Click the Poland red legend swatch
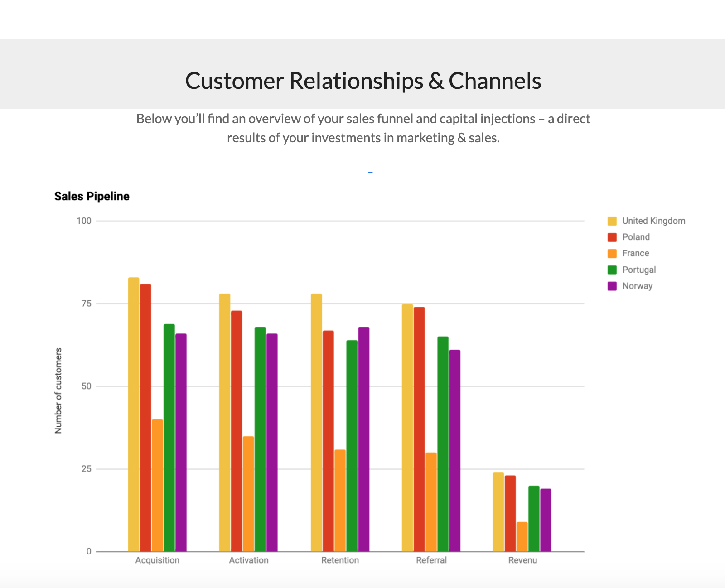725x588 pixels. [612, 237]
